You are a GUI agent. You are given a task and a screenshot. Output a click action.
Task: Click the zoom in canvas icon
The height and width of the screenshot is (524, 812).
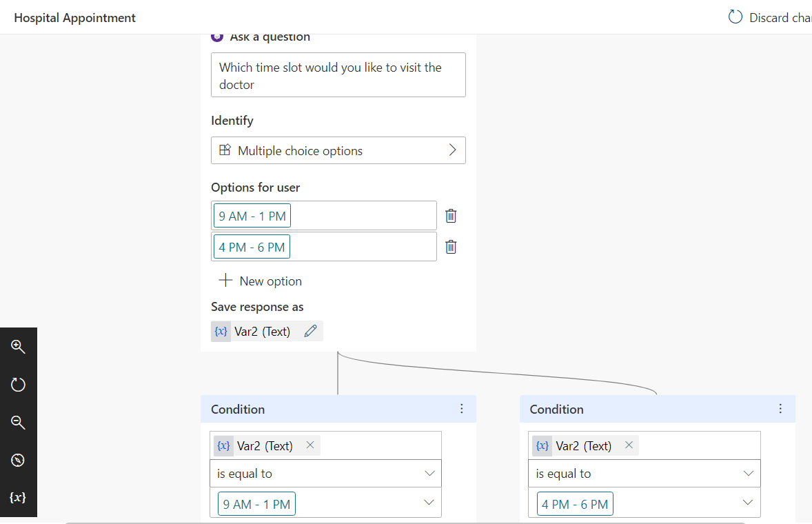point(18,346)
